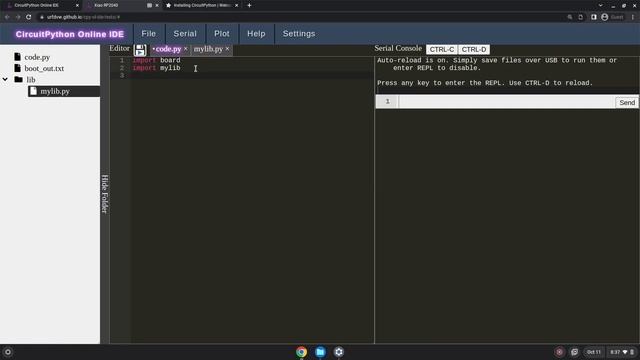Viewport: 640px width, 360px height.
Task: Open the Serial menu
Action: point(185,34)
